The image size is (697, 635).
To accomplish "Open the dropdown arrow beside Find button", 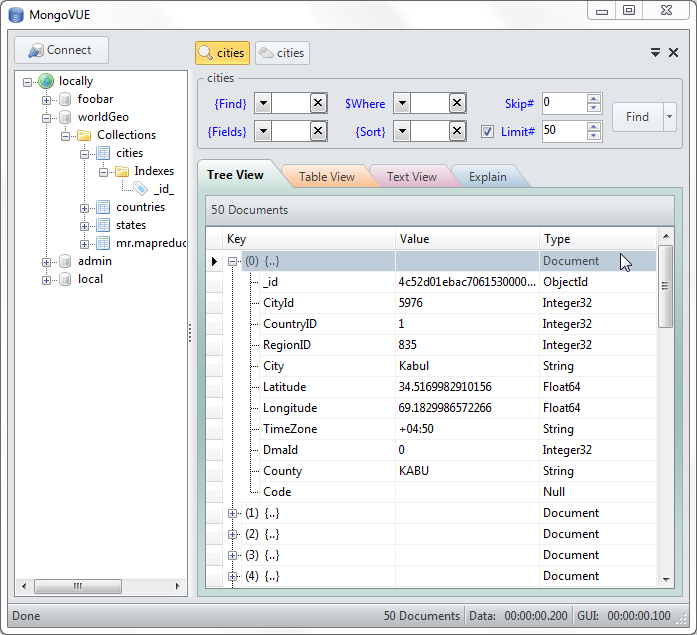I will coord(669,117).
